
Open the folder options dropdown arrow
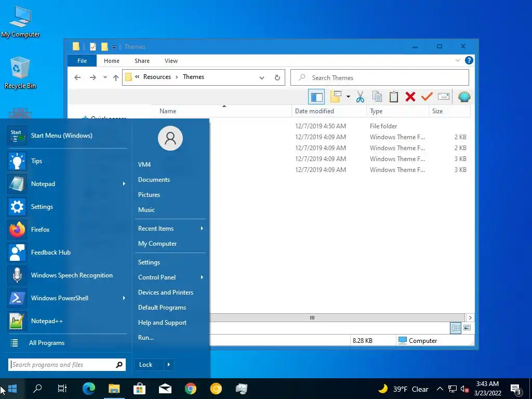[x=348, y=97]
